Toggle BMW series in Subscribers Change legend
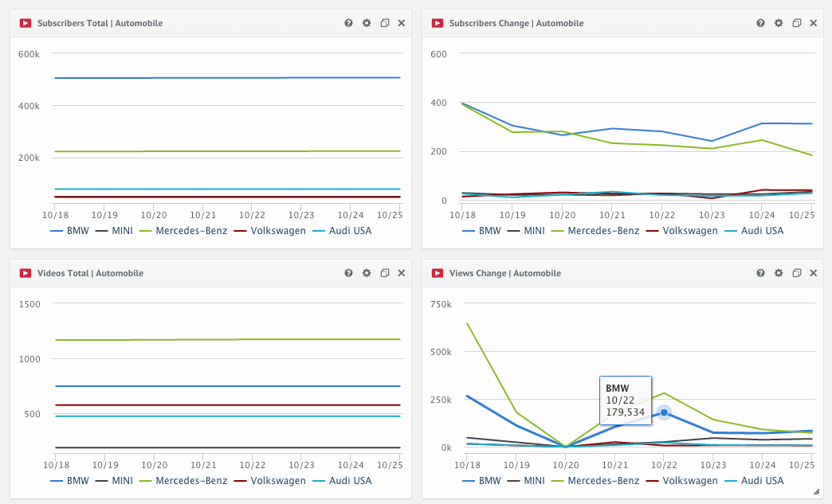 481,231
